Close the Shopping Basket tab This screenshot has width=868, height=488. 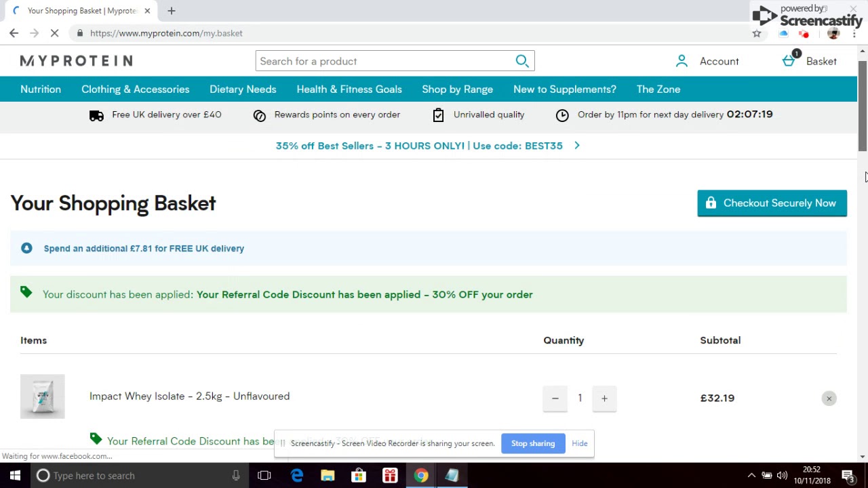[x=147, y=11]
